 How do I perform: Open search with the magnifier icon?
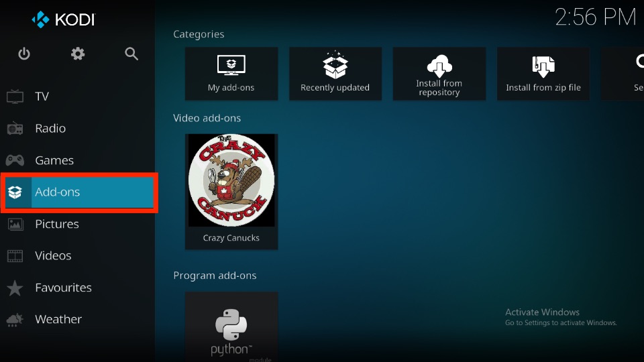131,54
